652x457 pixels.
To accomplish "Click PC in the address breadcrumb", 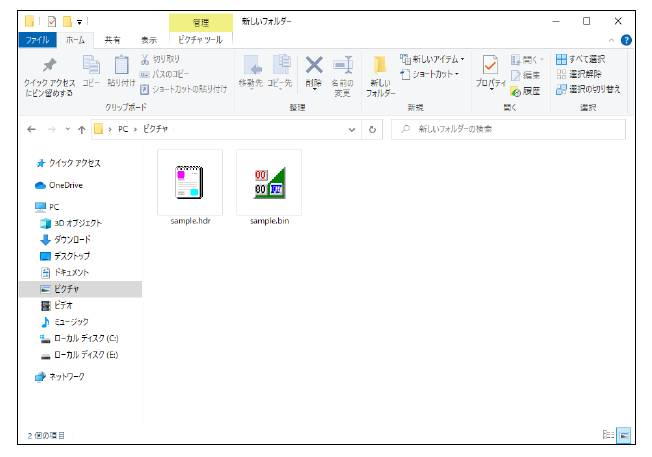I will [123, 129].
